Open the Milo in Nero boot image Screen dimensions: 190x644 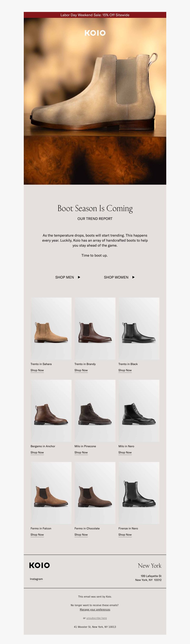click(x=139, y=411)
